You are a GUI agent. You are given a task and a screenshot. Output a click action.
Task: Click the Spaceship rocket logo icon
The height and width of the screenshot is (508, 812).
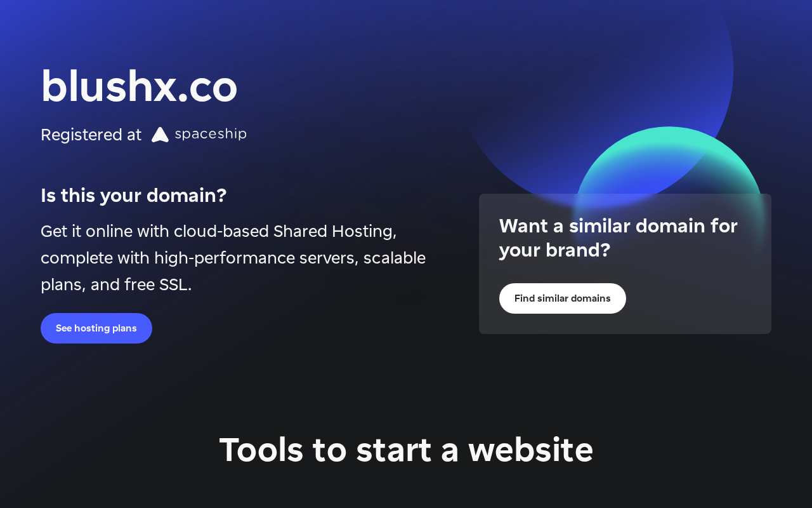tap(160, 135)
